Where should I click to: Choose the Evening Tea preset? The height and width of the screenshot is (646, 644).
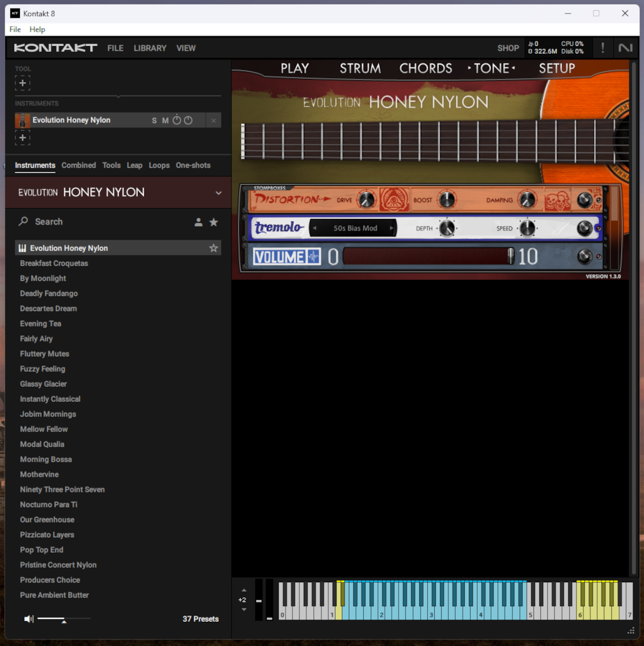tap(40, 324)
